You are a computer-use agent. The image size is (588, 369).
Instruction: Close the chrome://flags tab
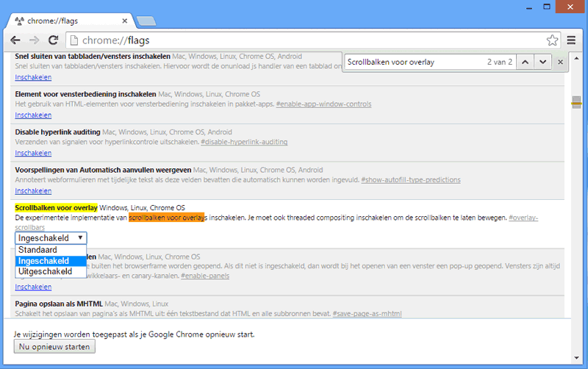point(124,21)
